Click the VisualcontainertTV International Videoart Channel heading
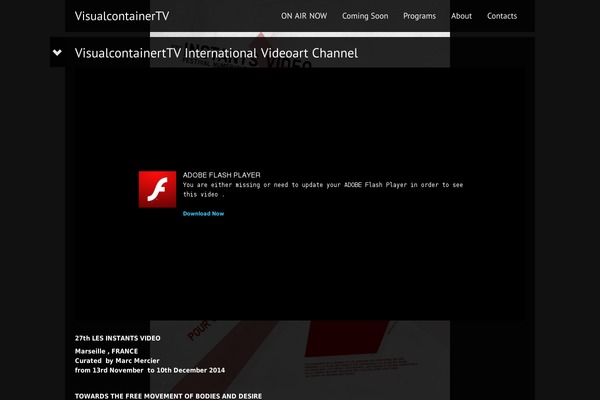The image size is (600, 400). point(216,53)
